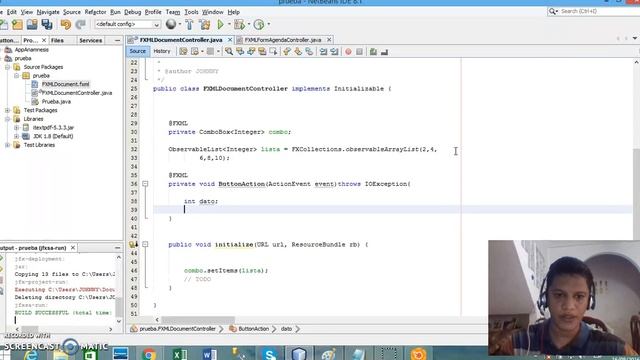Click the Build Project hammer icon
The width and height of the screenshot is (640, 360).
click(x=189, y=24)
